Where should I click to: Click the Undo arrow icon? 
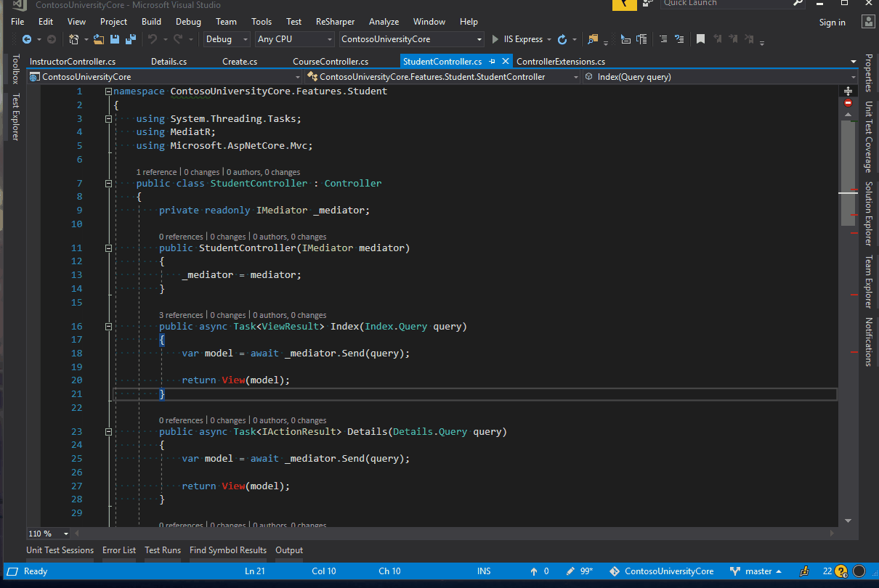pos(153,39)
